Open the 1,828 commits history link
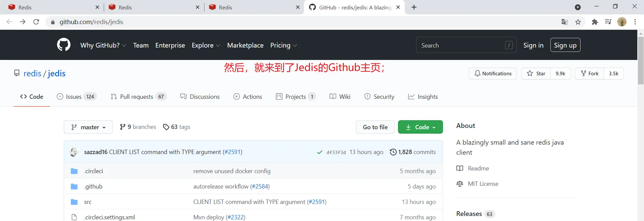 413,152
